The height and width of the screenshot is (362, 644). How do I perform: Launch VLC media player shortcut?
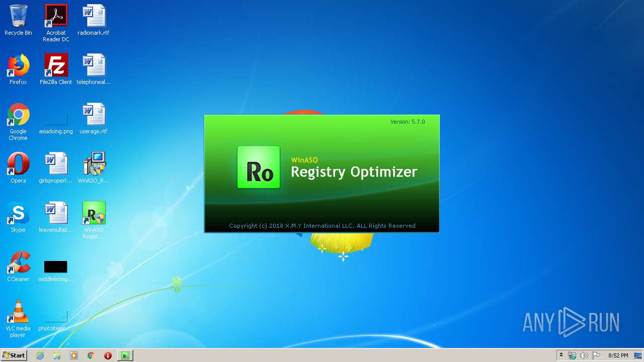[18, 319]
